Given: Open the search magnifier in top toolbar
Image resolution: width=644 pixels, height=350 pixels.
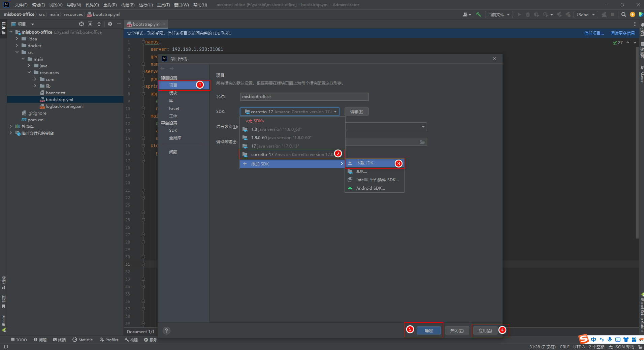Looking at the screenshot, I should tap(624, 14).
